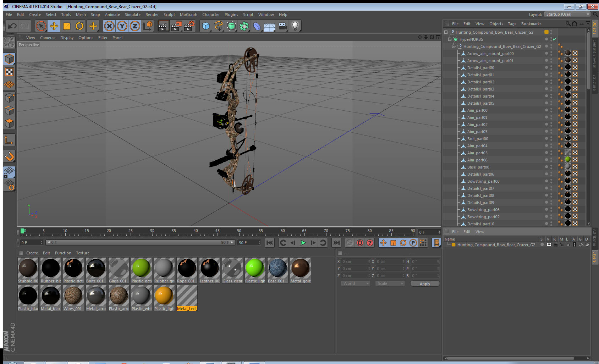Enable Axis mode L icon
The width and height of the screenshot is (599, 364).
point(10,140)
